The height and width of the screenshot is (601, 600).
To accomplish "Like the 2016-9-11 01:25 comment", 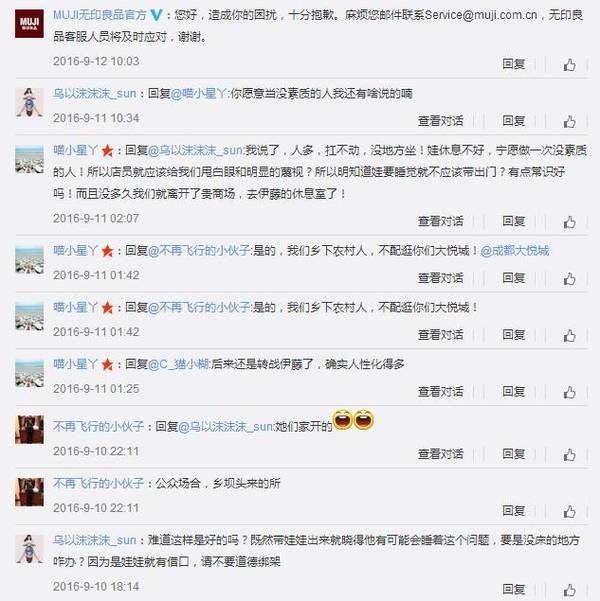I will click(569, 392).
